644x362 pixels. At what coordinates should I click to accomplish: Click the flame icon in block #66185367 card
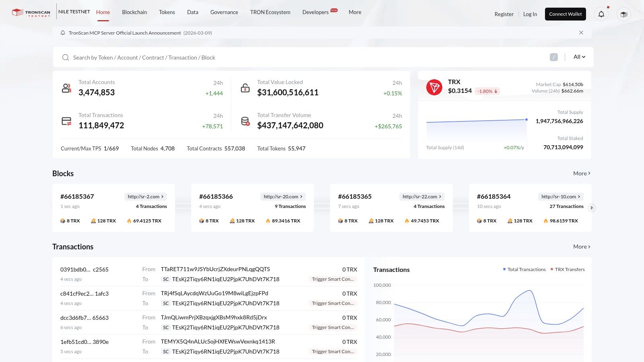click(129, 220)
